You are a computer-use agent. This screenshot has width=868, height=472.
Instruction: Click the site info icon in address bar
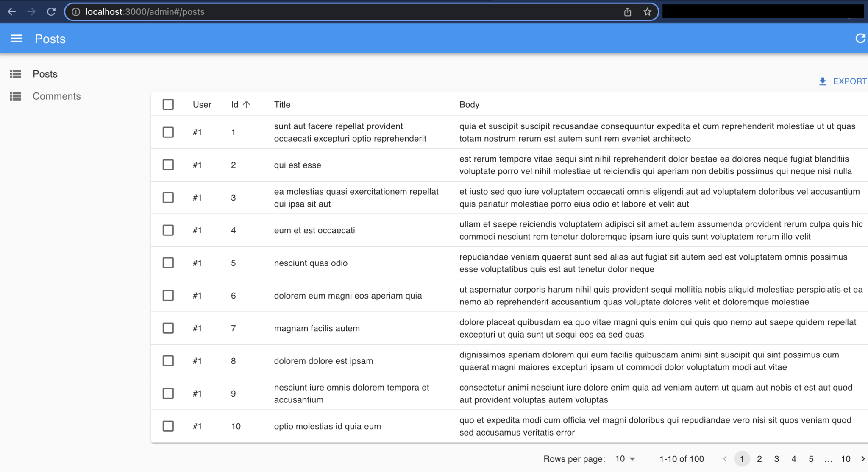coord(76,12)
